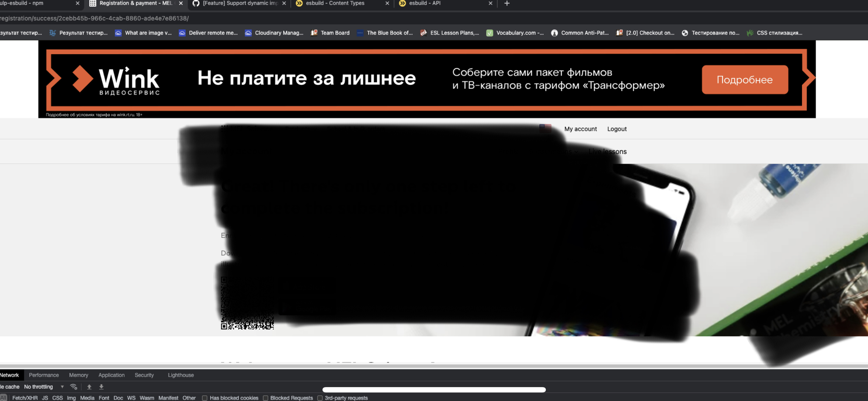Viewport: 868px width, 401px height.
Task: Open the DevTools Security tab
Action: [144, 375]
